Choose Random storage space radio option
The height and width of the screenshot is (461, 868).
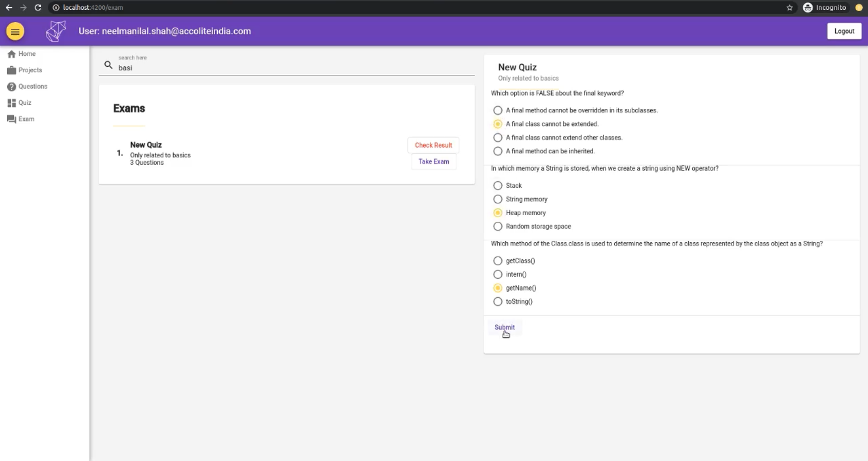click(498, 226)
